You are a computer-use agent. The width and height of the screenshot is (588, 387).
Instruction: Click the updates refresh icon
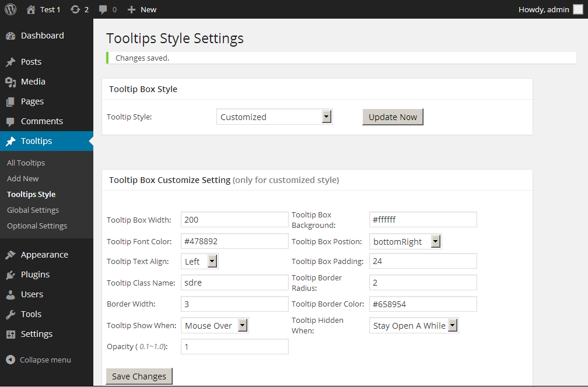point(75,9)
